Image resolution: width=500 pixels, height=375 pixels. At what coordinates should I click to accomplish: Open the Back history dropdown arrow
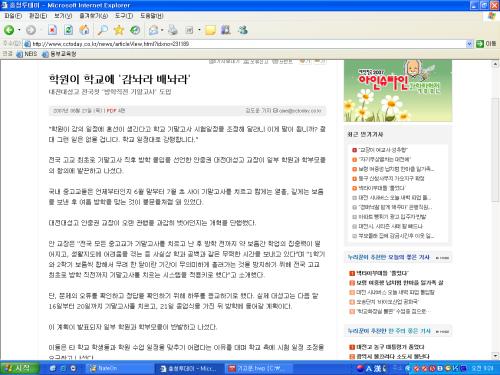click(x=19, y=30)
